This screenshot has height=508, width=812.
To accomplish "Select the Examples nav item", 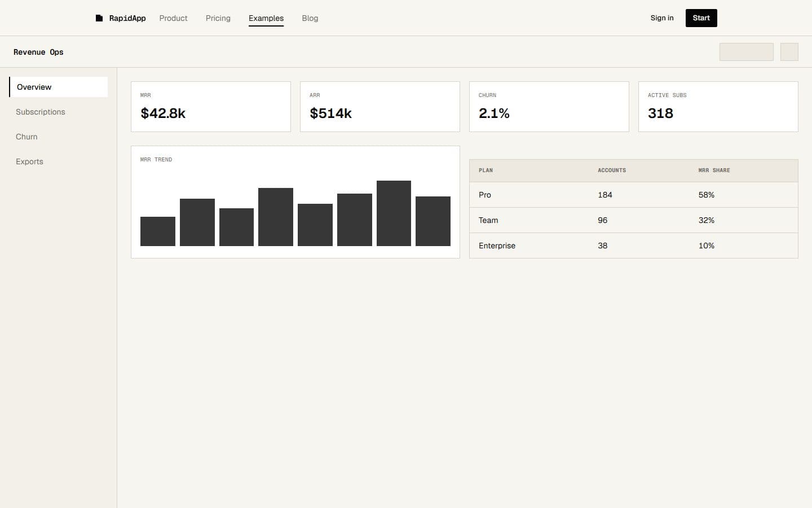I will coord(266,18).
